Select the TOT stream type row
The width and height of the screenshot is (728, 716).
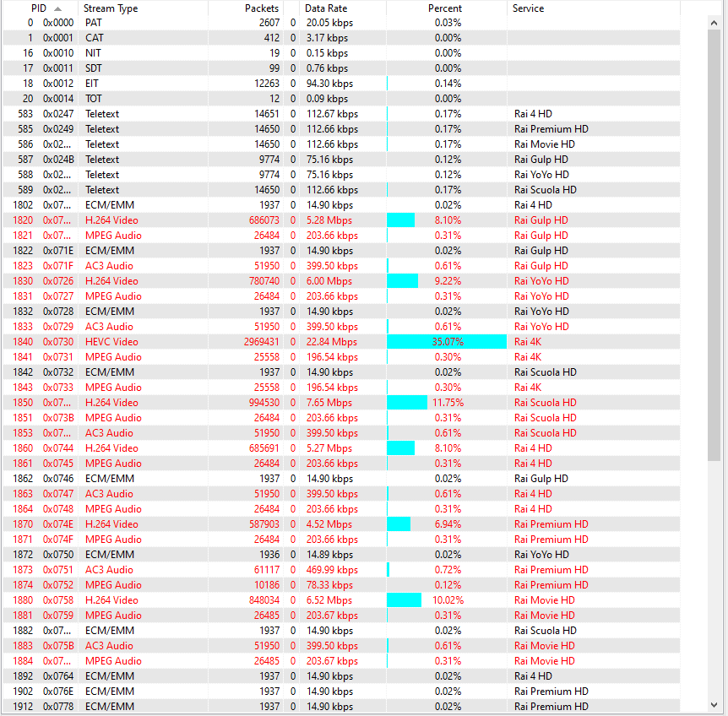coord(341,99)
